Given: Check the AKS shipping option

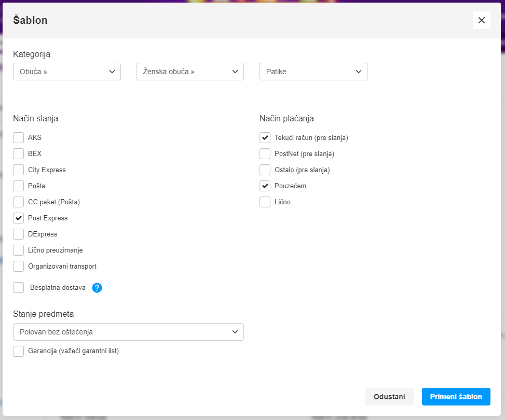Looking at the screenshot, I should click(18, 138).
